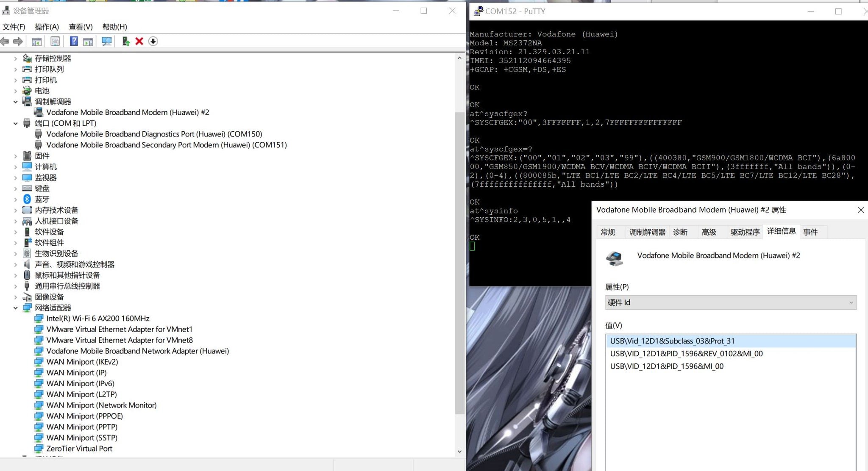Screen dimensions: 868x471
Task: Switch to the 高级 tab
Action: [x=709, y=232]
